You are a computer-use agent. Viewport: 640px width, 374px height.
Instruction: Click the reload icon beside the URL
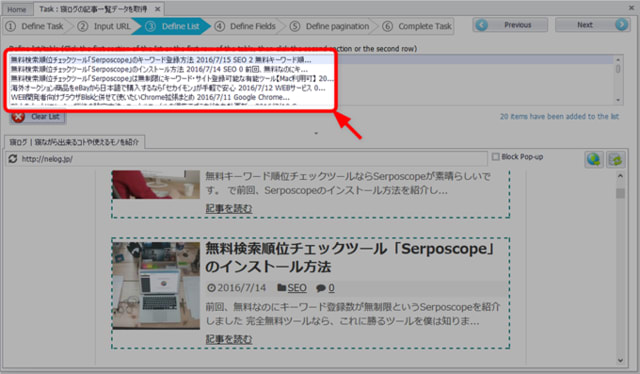[13, 158]
